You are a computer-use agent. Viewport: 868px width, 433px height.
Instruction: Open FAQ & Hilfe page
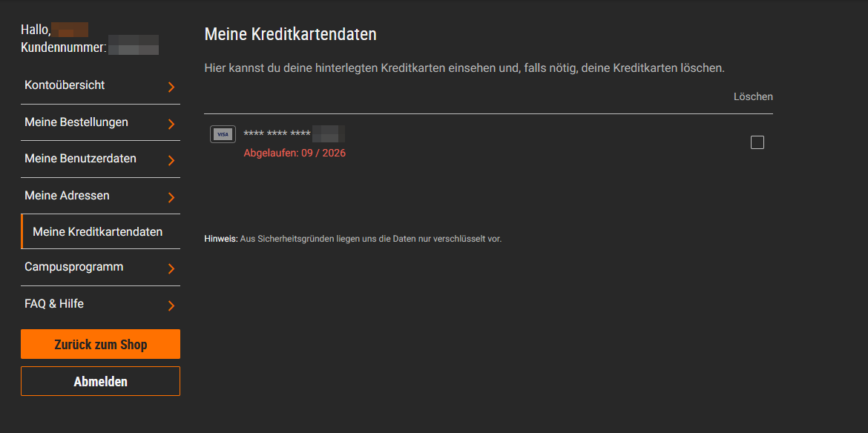(100, 304)
